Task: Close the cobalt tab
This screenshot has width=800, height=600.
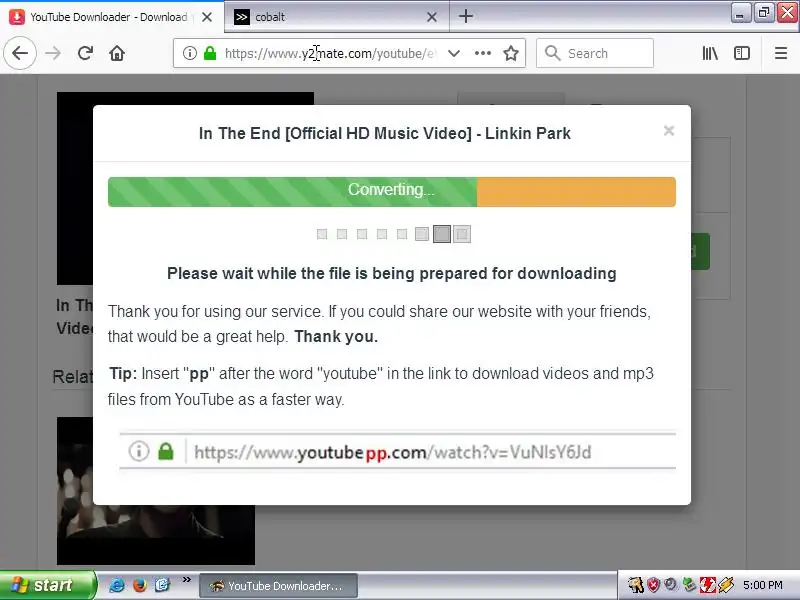Action: 432,17
